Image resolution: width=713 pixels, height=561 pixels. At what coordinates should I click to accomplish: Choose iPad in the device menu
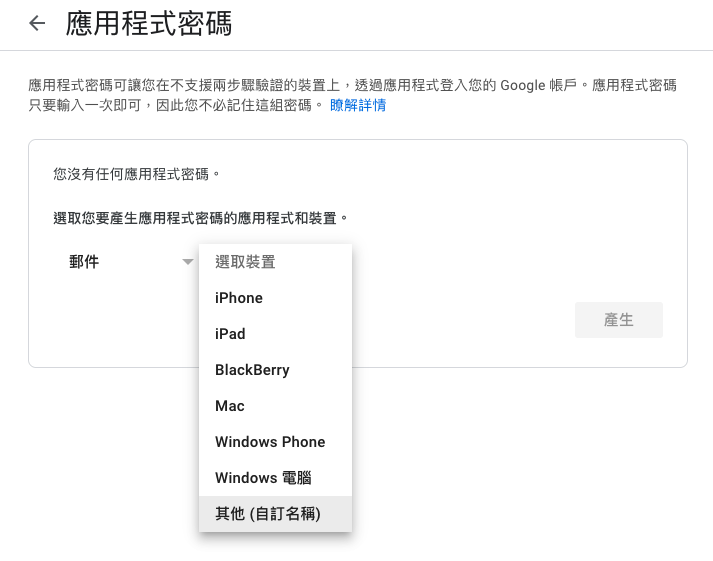(x=230, y=334)
